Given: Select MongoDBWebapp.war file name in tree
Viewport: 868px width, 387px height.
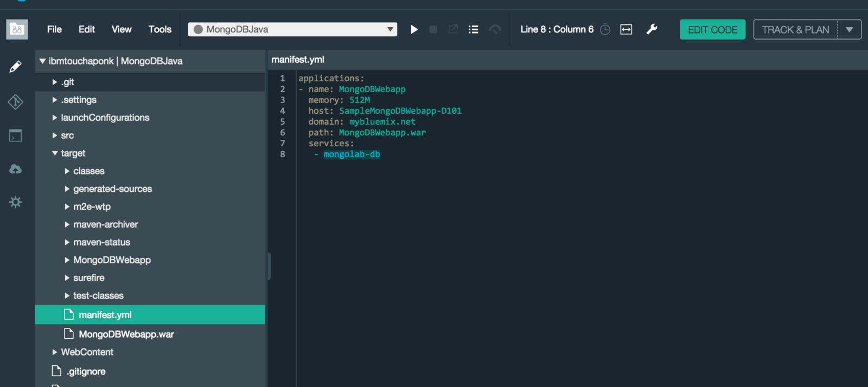Looking at the screenshot, I should [x=126, y=334].
